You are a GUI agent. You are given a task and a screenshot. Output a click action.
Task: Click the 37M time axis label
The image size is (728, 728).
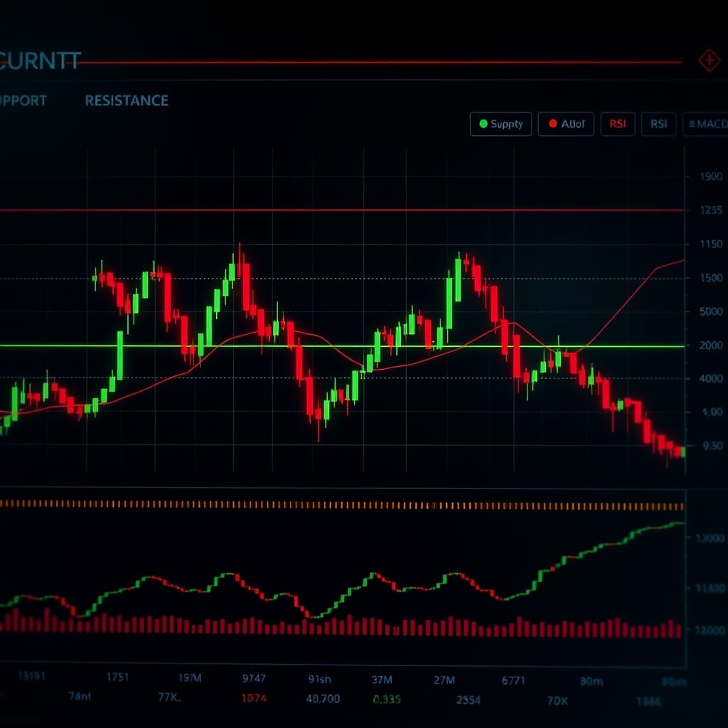pyautogui.click(x=382, y=680)
